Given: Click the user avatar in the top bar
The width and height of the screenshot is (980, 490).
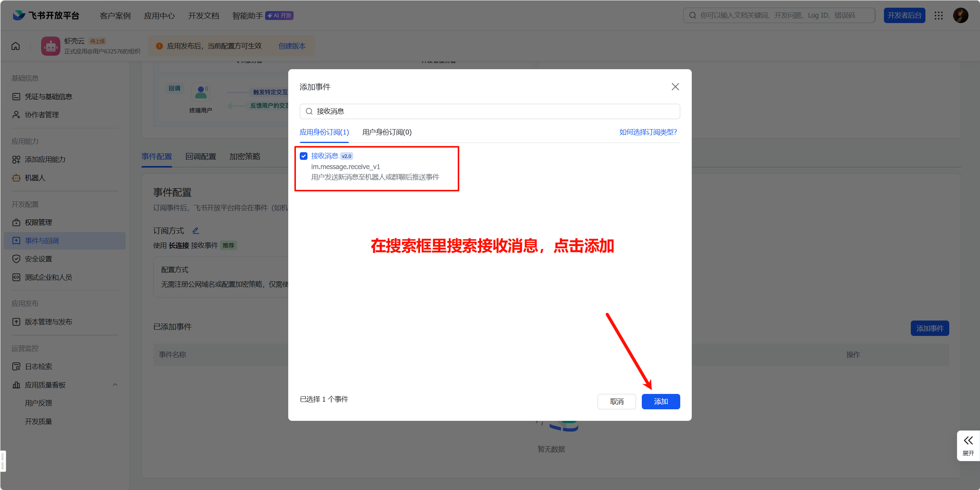Looking at the screenshot, I should [961, 15].
